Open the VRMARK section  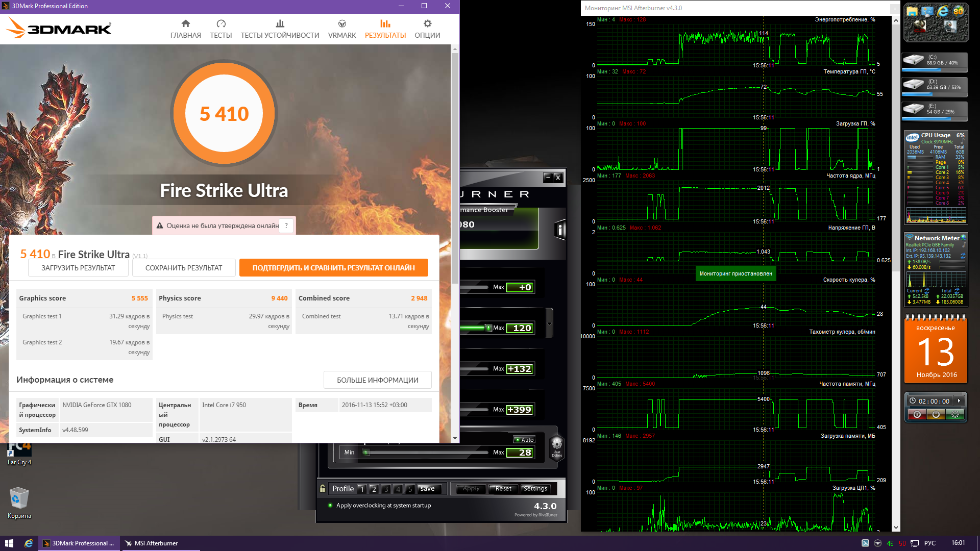pyautogui.click(x=342, y=29)
